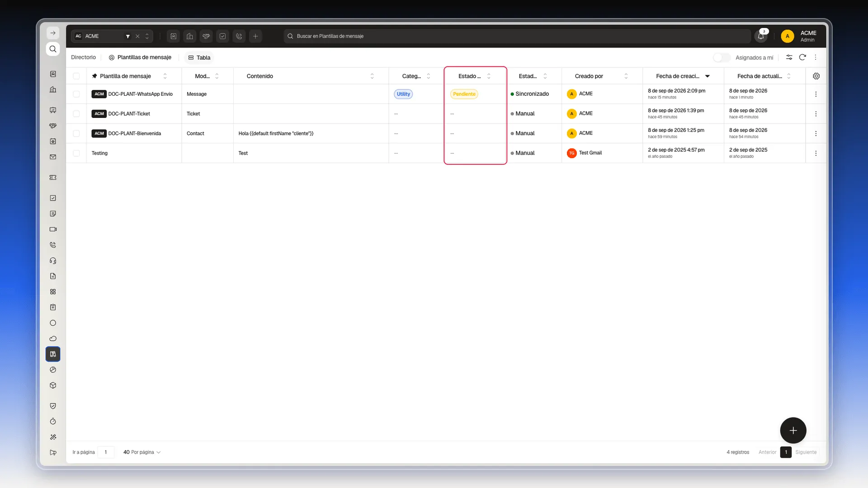Open column settings gear icon
Viewport: 868px width, 488px height.
tap(816, 76)
